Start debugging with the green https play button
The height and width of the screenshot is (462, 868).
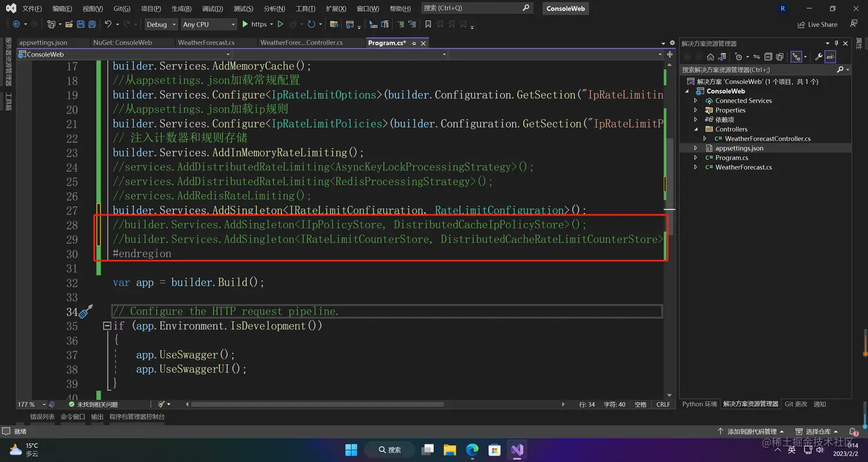coord(245,24)
